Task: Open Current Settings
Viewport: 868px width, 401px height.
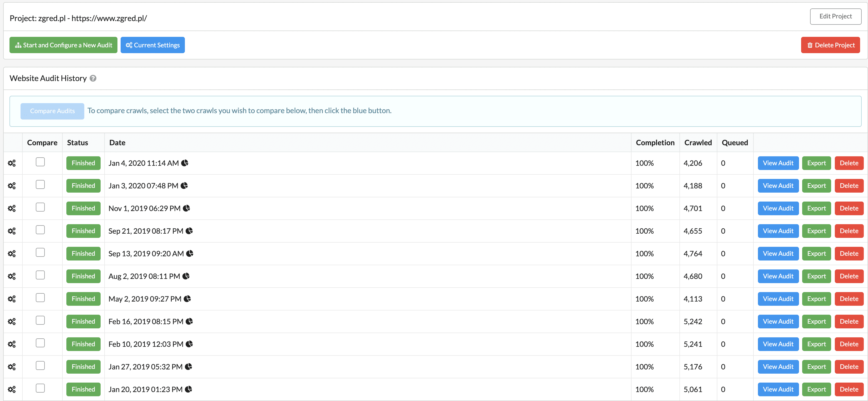Action: pyautogui.click(x=153, y=45)
